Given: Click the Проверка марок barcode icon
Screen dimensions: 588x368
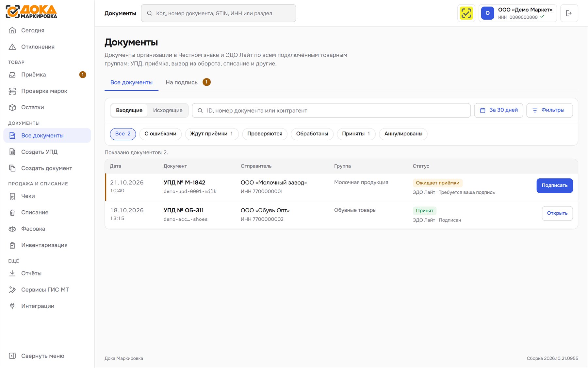Looking at the screenshot, I should (x=12, y=91).
